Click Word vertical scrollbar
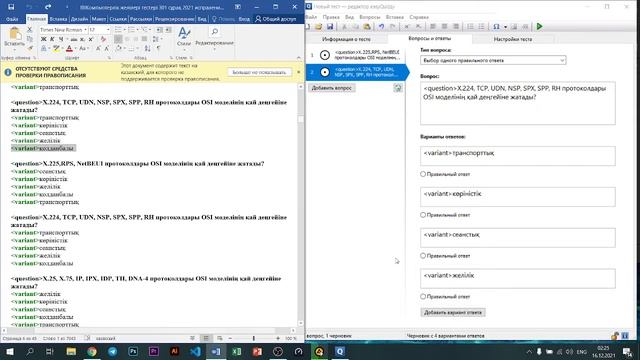This screenshot has height=360, width=640. click(x=301, y=204)
